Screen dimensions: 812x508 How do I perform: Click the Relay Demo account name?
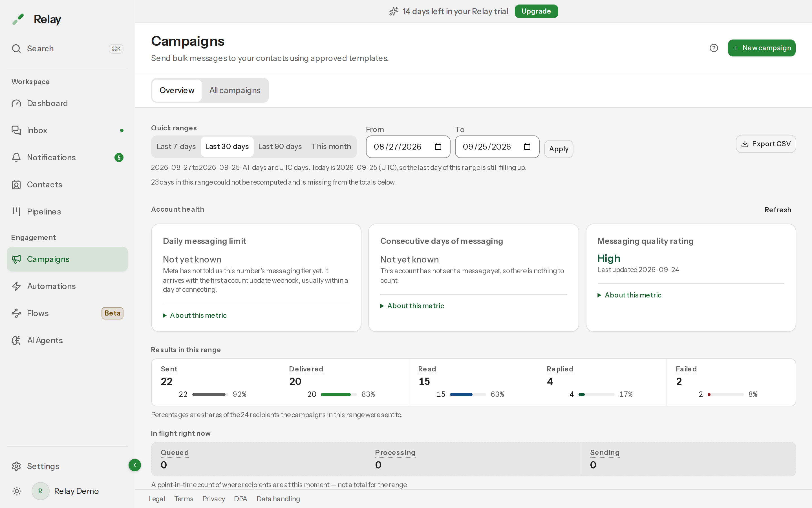click(76, 491)
